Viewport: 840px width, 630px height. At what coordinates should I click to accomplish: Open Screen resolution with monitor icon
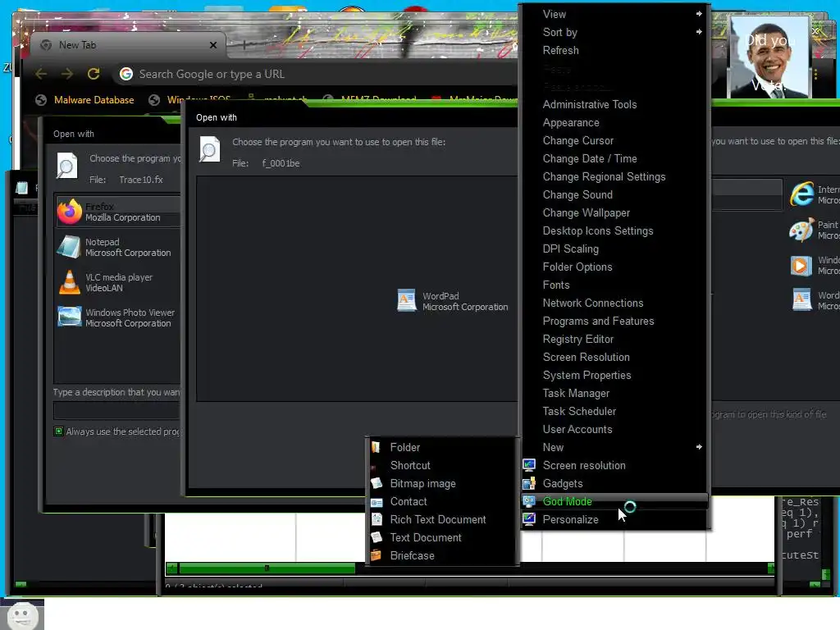click(x=614, y=466)
